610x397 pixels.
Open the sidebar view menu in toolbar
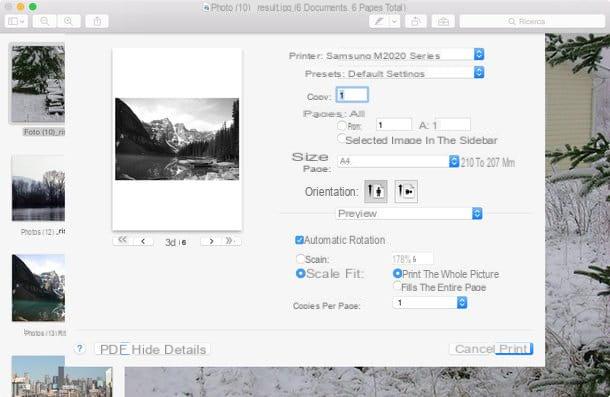(x=16, y=21)
